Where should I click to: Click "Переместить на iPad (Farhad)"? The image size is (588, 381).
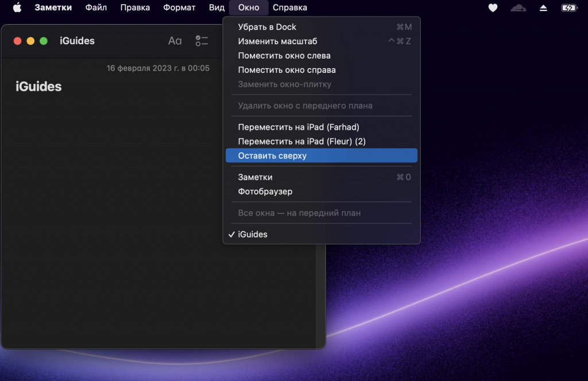click(298, 127)
